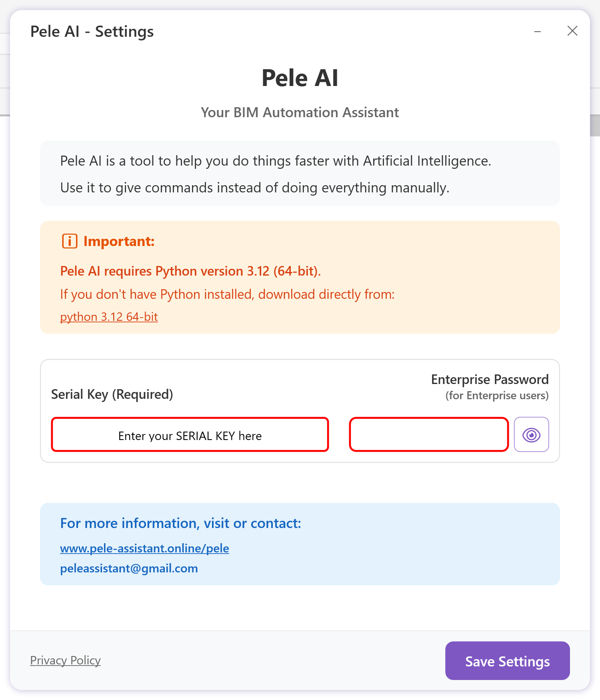The image size is (600, 700).
Task: Toggle Enterprise Password visibility eye icon
Action: [531, 434]
